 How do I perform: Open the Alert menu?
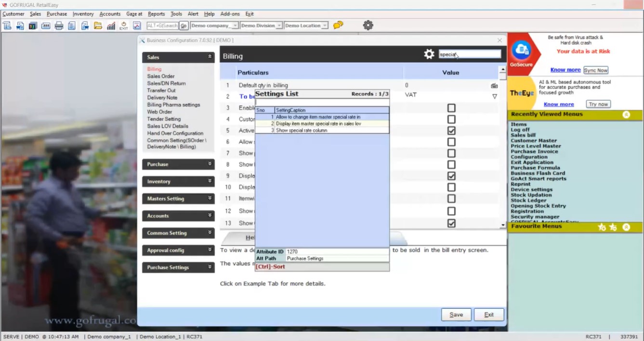pyautogui.click(x=193, y=14)
